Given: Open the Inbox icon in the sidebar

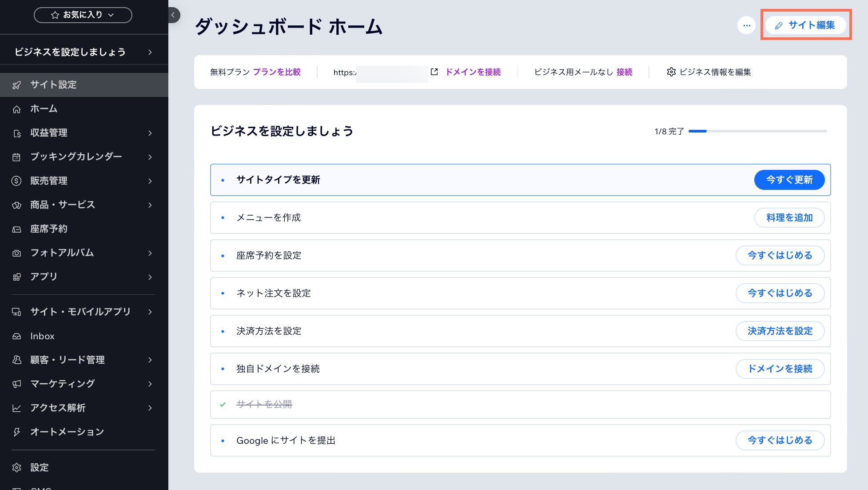Looking at the screenshot, I should (16, 336).
